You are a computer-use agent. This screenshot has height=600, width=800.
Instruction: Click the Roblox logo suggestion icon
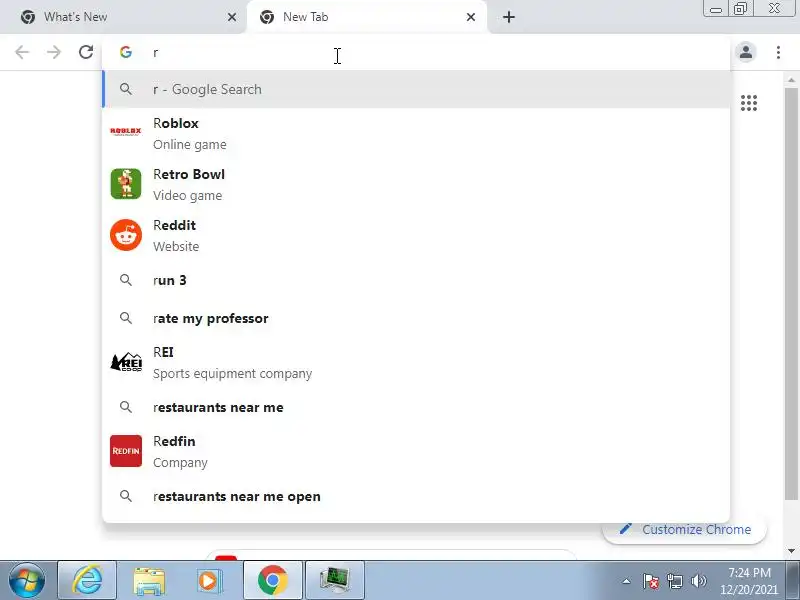coord(126,132)
